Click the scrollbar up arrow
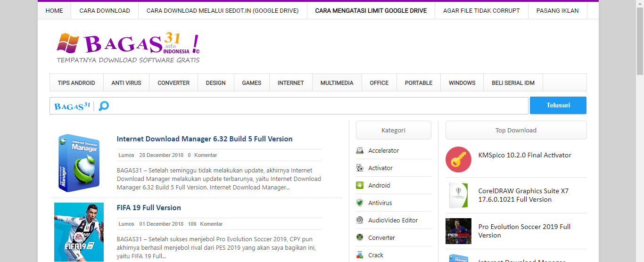 pyautogui.click(x=640, y=4)
